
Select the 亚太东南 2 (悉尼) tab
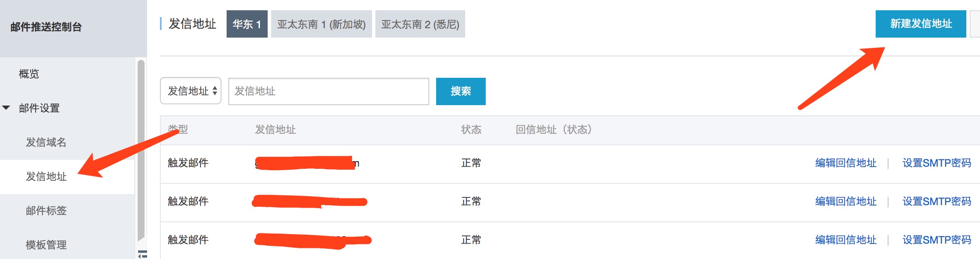pyautogui.click(x=419, y=24)
